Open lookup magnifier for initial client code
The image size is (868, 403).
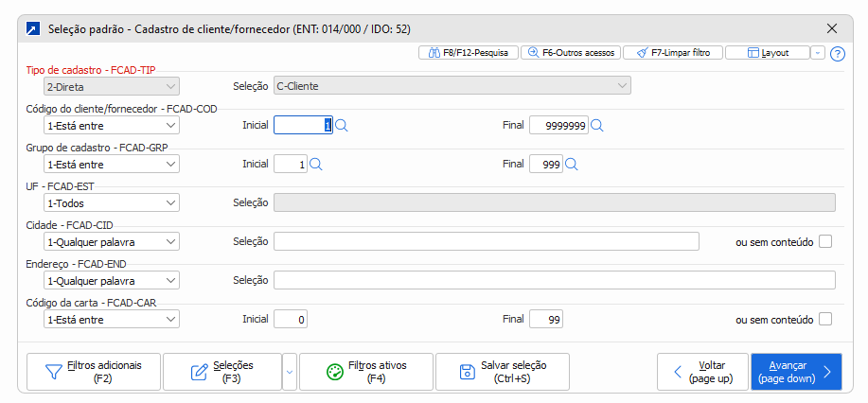pyautogui.click(x=341, y=125)
